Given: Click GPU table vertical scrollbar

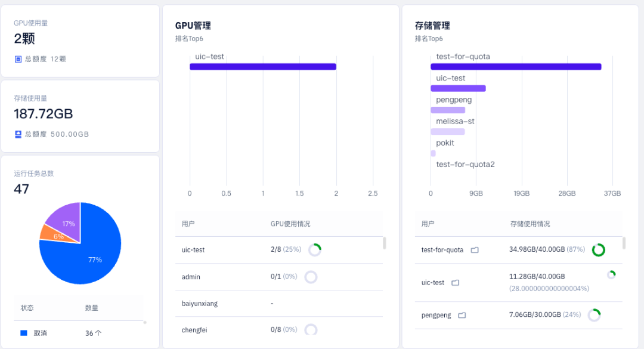Looking at the screenshot, I should point(385,243).
